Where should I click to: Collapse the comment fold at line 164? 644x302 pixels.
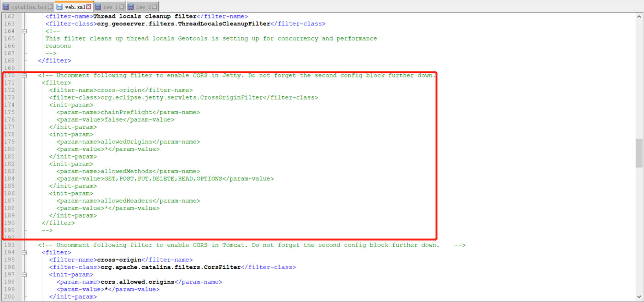point(25,31)
